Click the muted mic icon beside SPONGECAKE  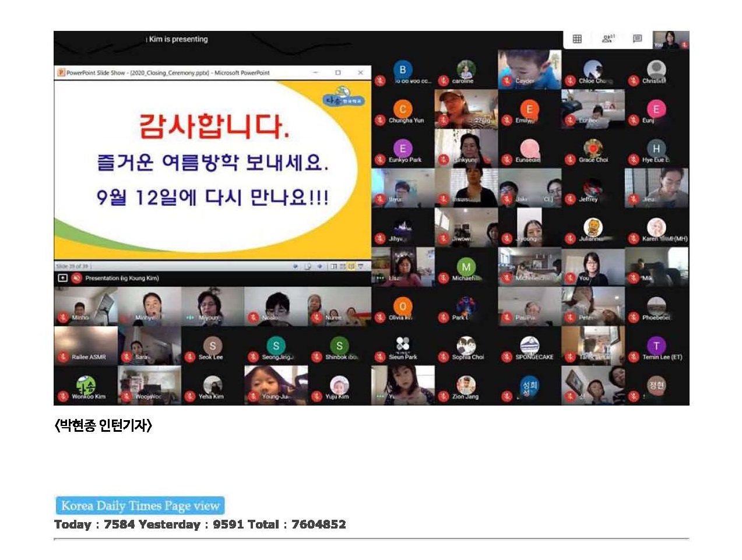pos(507,357)
